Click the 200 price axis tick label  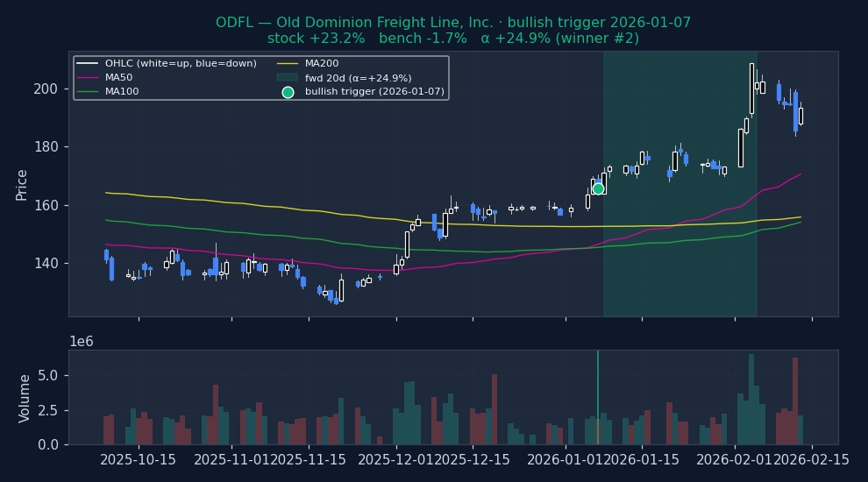46,89
